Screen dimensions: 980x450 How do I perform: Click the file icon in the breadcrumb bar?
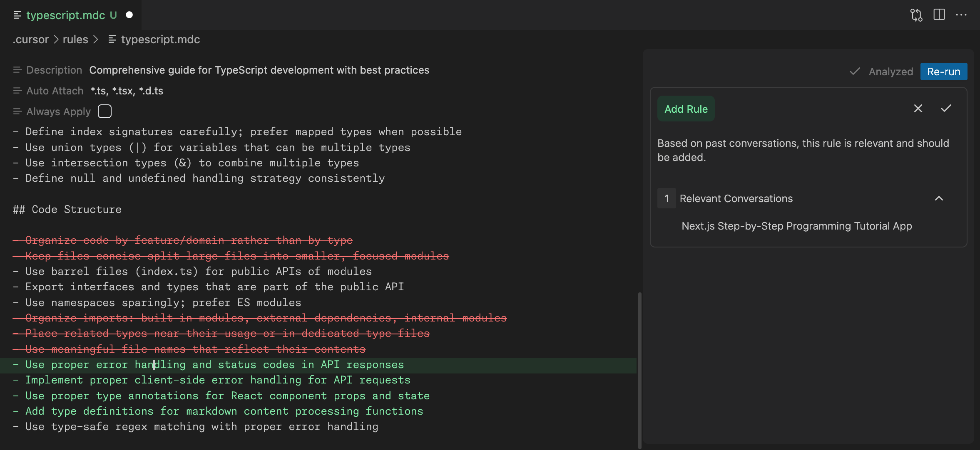click(x=112, y=40)
